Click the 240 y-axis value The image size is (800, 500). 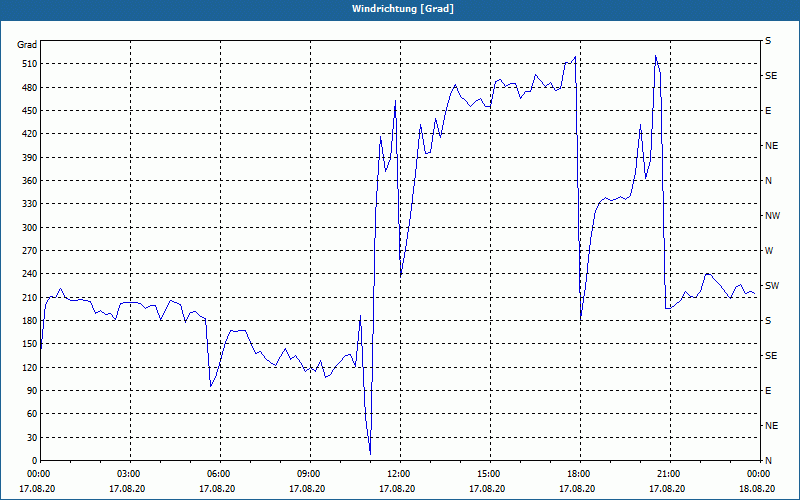point(28,274)
